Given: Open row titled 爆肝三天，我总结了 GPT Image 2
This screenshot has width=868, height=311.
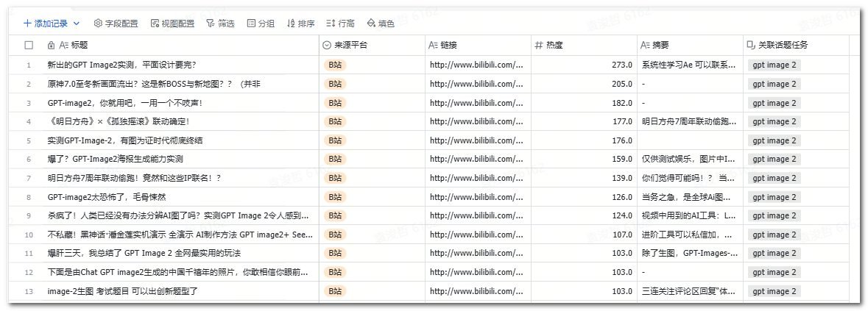Looking at the screenshot, I should tap(144, 253).
